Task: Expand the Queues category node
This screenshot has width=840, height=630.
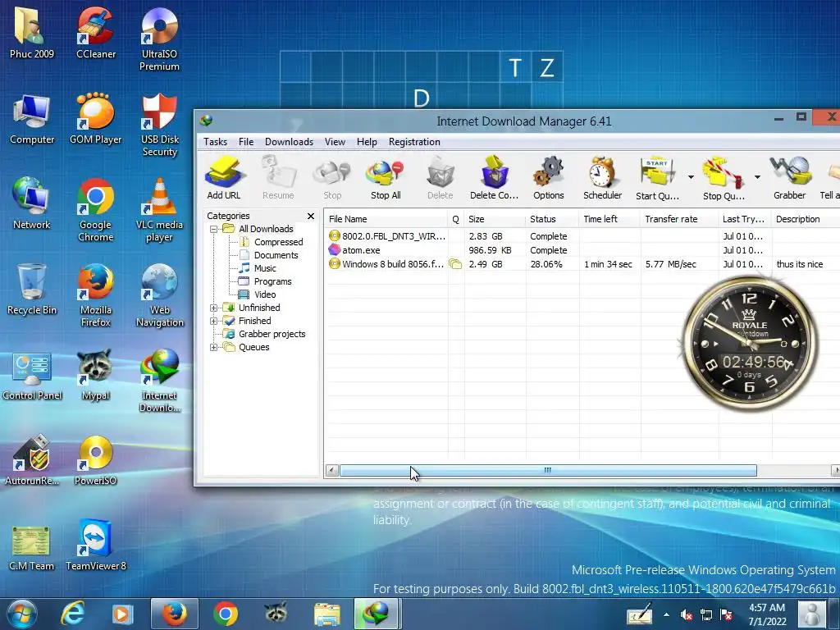Action: coord(214,347)
